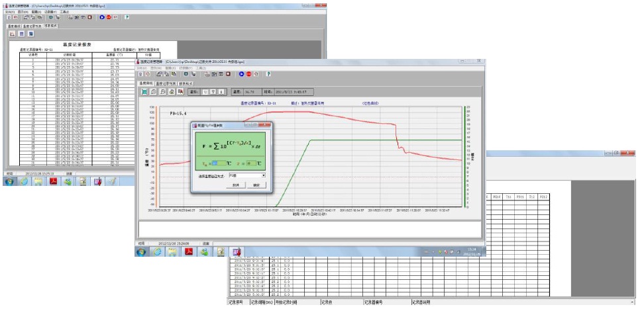Click the red-marked icon just left of 游标 label
The image size is (644, 309).
click(180, 93)
